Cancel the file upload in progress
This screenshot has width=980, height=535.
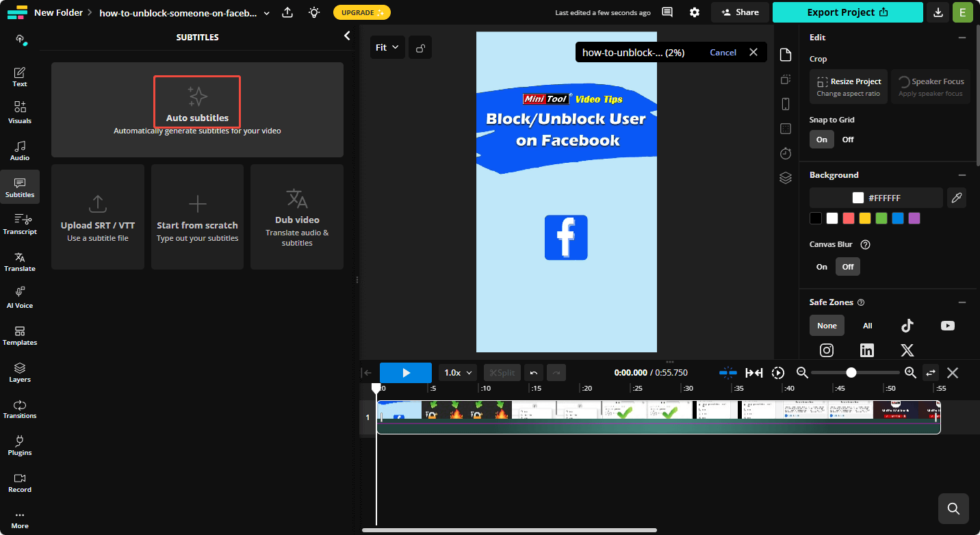(x=723, y=53)
